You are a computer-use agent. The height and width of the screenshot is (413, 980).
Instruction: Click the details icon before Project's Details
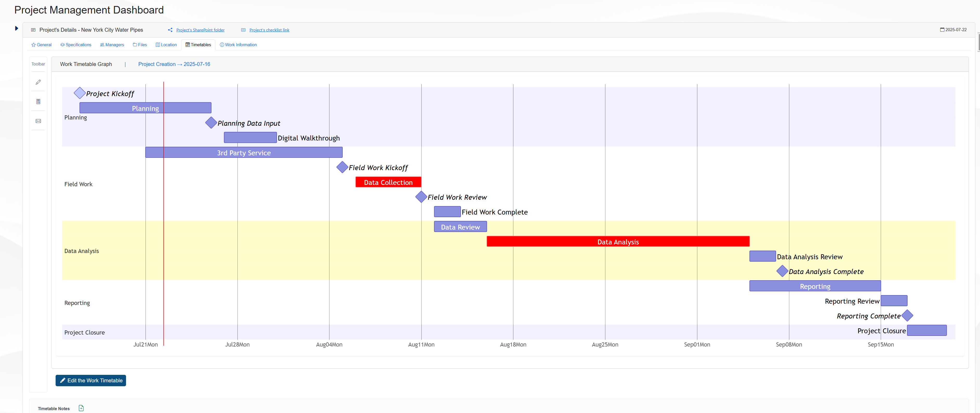tap(33, 30)
